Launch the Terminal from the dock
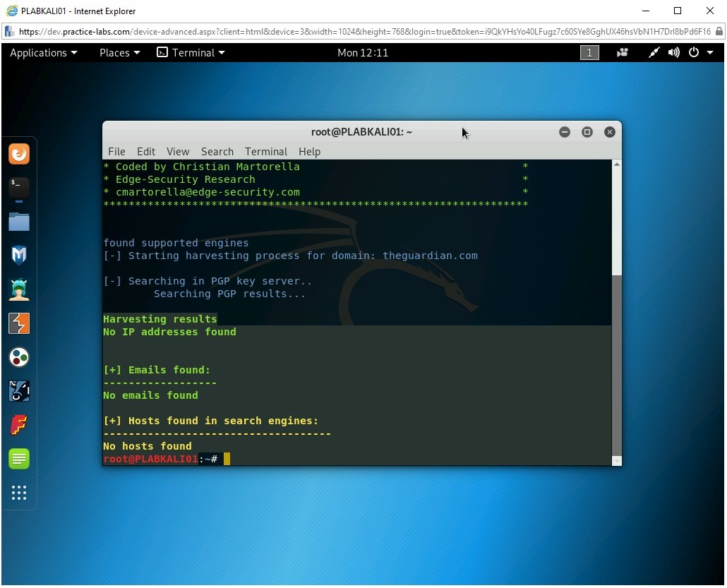Screen dimensions: 727x588 [x=19, y=187]
